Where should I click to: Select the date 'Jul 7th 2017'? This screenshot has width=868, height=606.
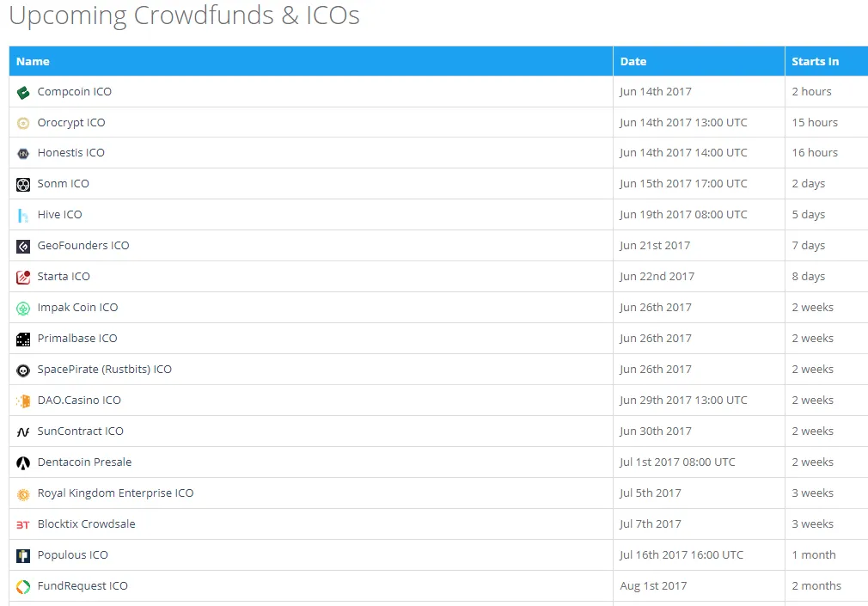tap(651, 524)
